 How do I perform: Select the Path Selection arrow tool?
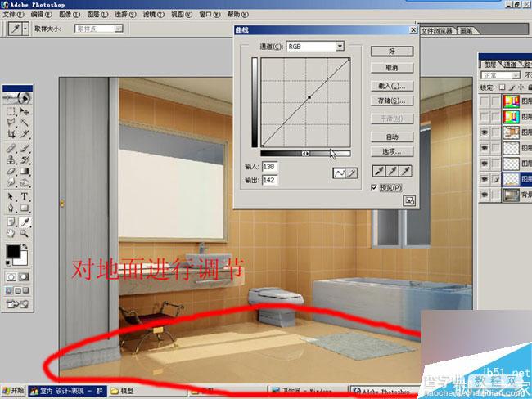click(x=11, y=196)
